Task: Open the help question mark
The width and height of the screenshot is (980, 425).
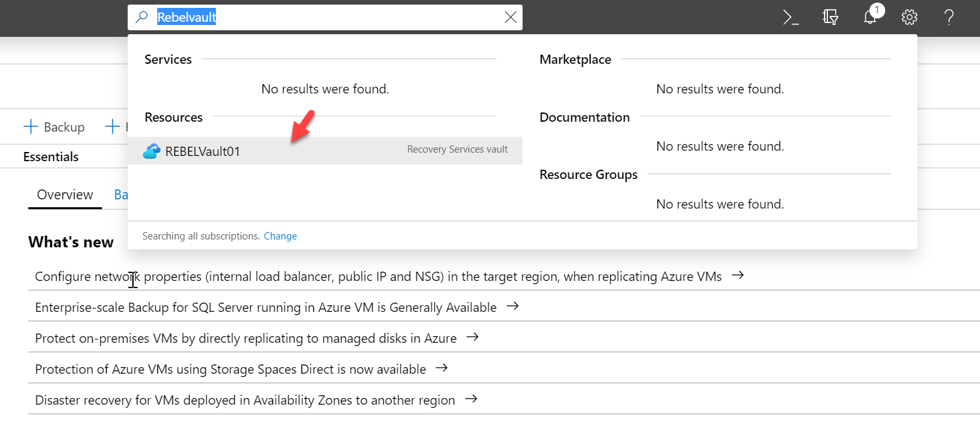Action: [949, 18]
